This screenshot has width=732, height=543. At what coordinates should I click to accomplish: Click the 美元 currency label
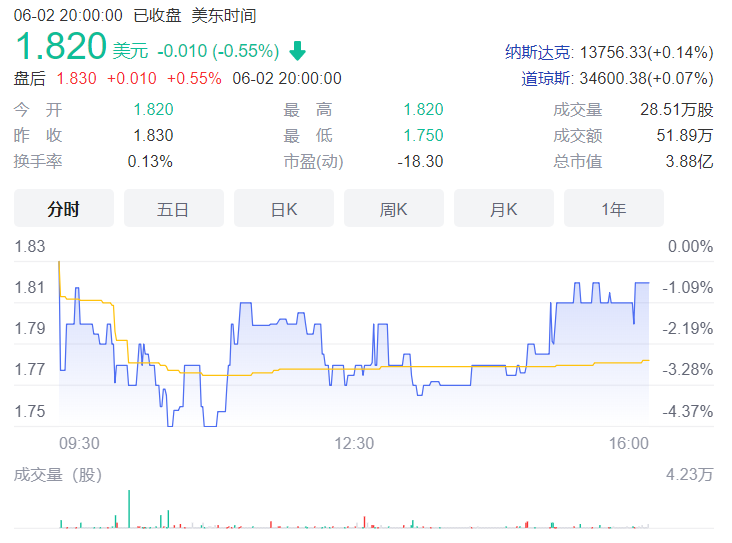pyautogui.click(x=130, y=50)
